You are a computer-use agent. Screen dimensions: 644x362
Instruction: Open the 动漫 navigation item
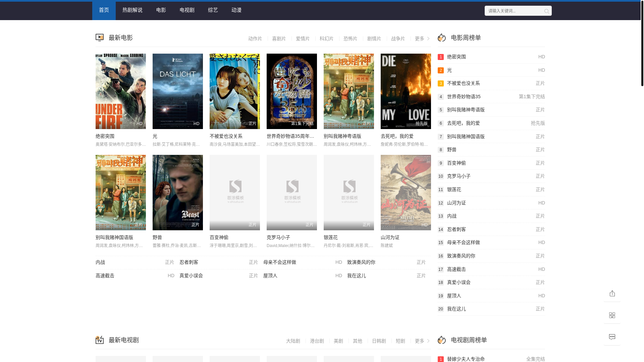click(236, 10)
